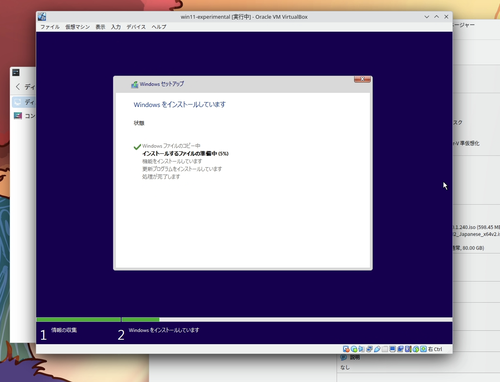This screenshot has height=382, width=500.
Task: Select the highlighted ディ item in the settings sidebar
Action: 24,102
